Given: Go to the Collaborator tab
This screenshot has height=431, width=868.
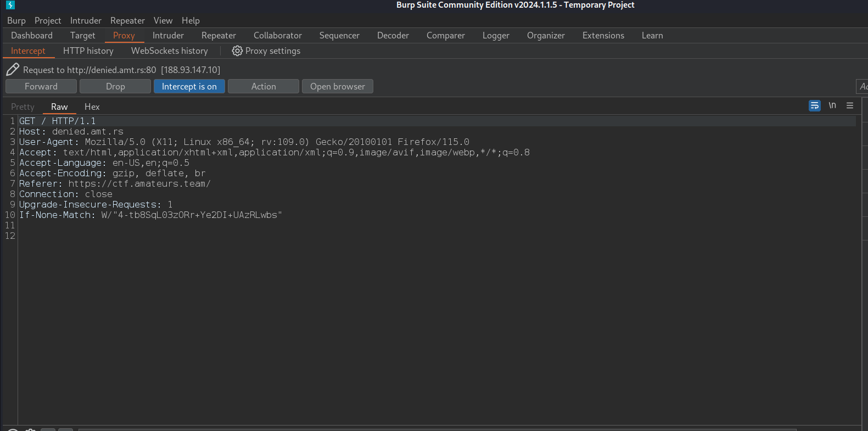Looking at the screenshot, I should click(278, 35).
